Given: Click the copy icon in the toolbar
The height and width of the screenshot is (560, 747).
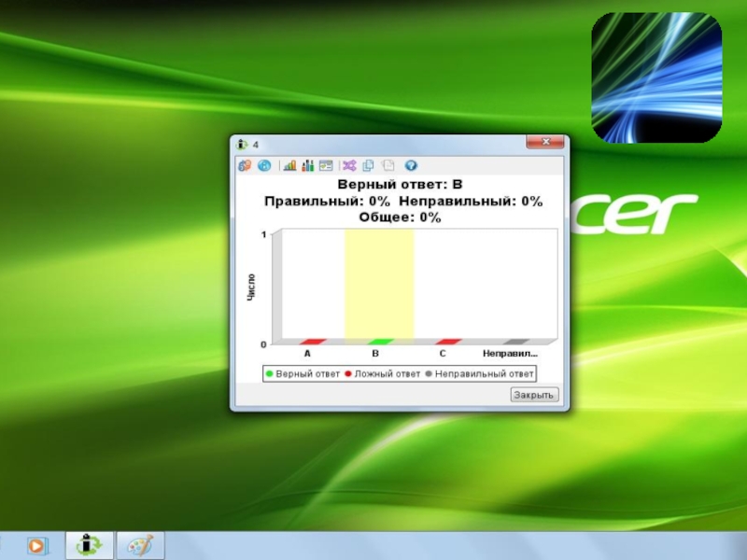Looking at the screenshot, I should pyautogui.click(x=368, y=165).
